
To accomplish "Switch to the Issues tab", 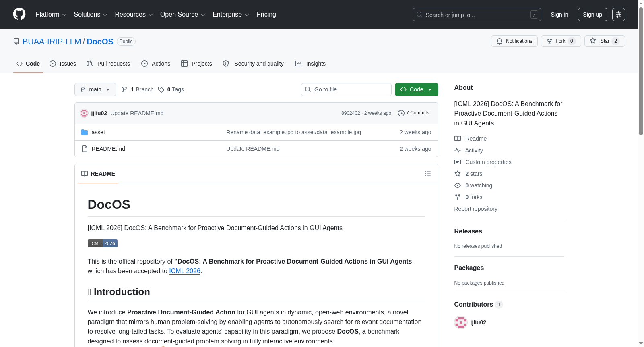I will click(x=63, y=64).
